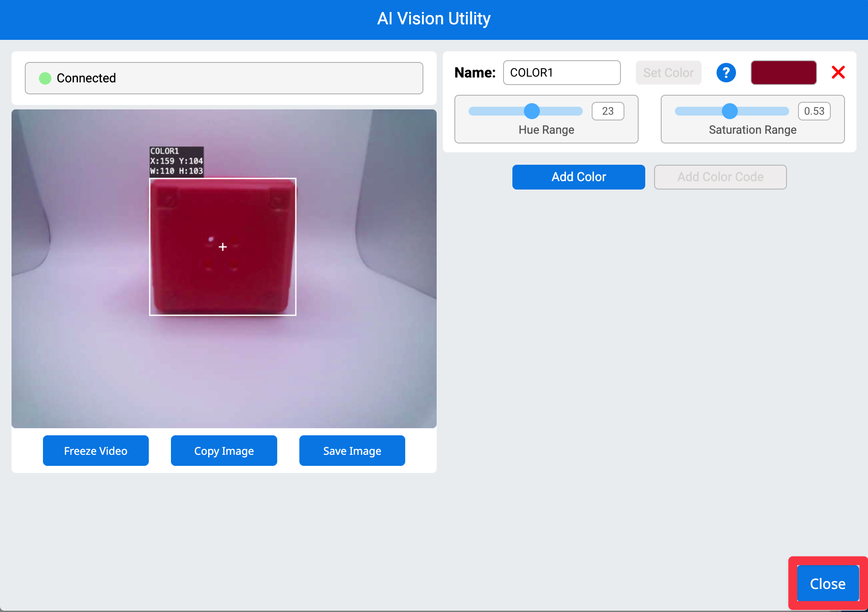Edit the color name field COLOR1
Screen dimensions: 868x612
point(561,73)
